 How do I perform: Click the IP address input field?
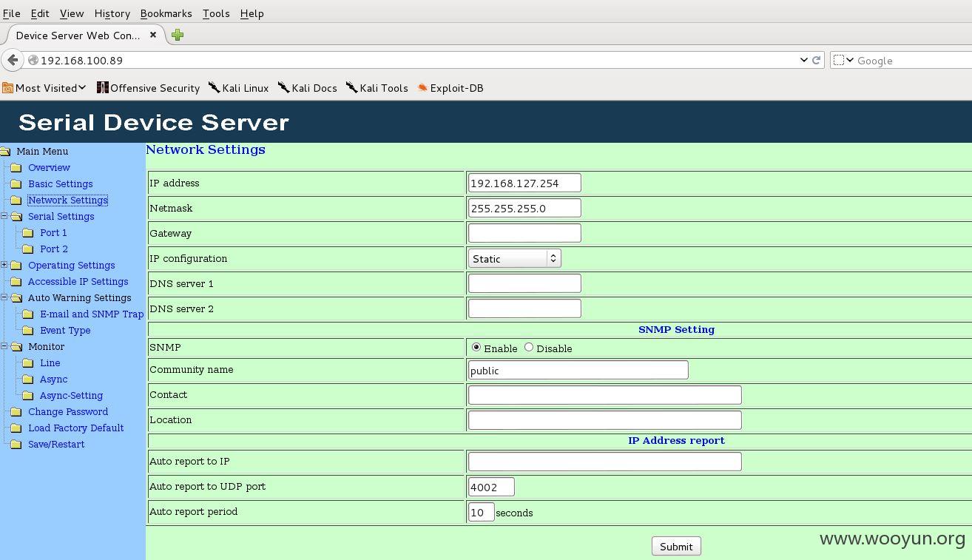(x=524, y=183)
